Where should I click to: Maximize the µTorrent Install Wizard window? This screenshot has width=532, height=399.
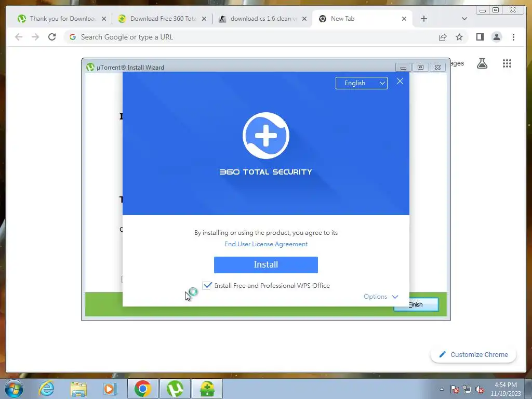[420, 67]
